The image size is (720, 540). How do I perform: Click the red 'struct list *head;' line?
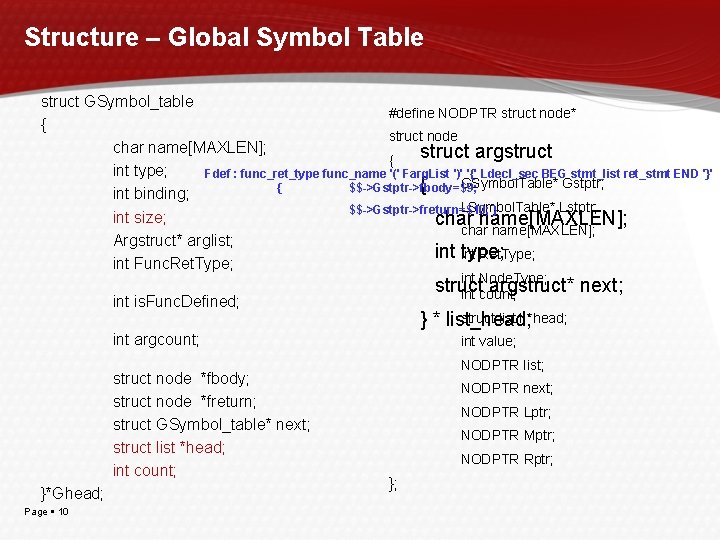(x=169, y=447)
